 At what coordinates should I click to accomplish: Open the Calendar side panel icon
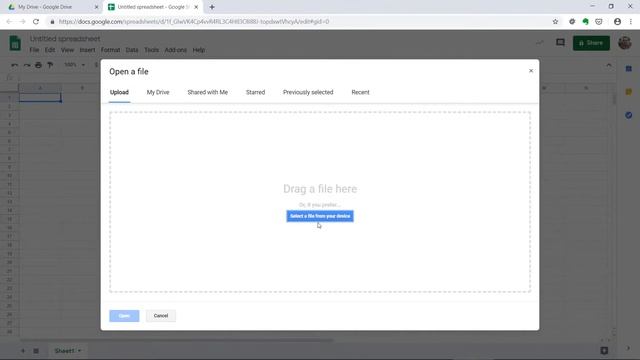(x=629, y=69)
